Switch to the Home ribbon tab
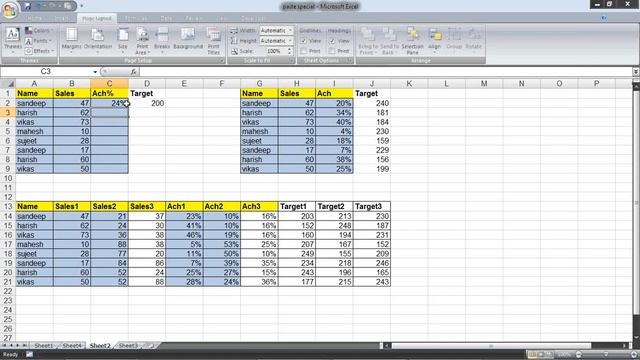 click(34, 18)
